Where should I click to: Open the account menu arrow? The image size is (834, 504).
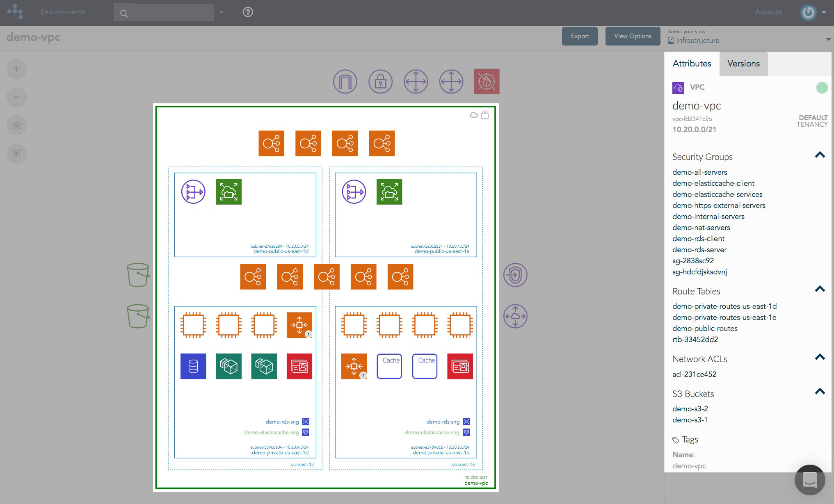click(x=824, y=12)
